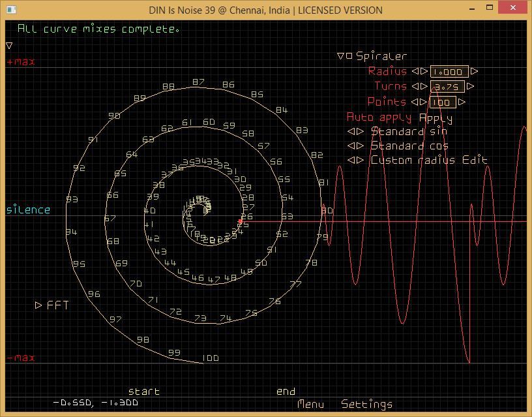
Task: Step Custom radius with its right arrow
Action: pos(359,161)
